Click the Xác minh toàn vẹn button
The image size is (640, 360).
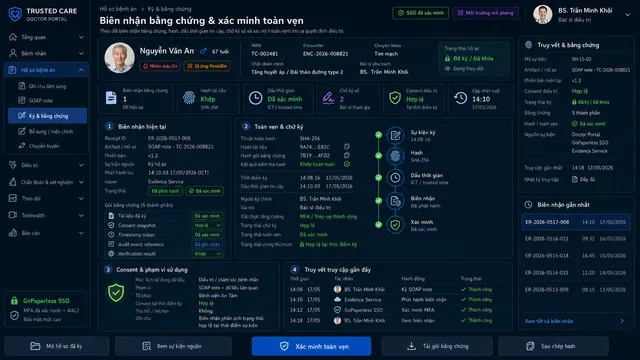(311, 346)
